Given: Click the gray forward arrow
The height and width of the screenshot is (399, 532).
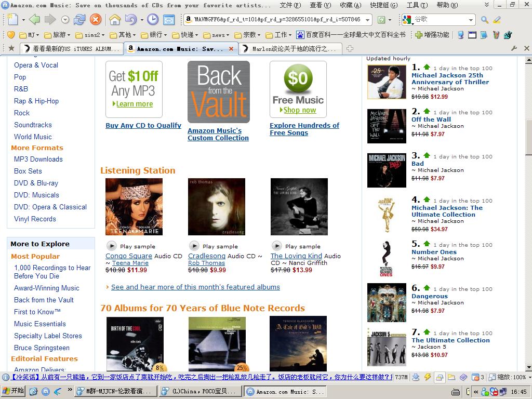Looking at the screenshot, I should click(x=50, y=19).
